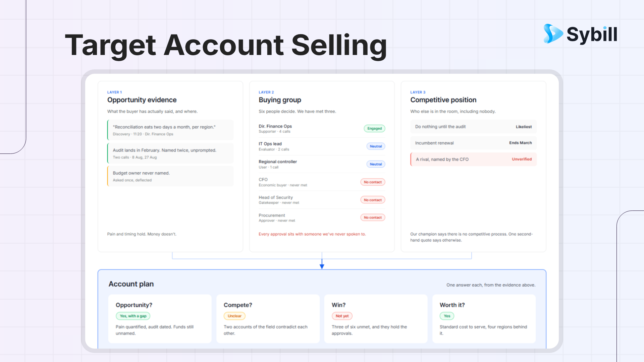Click the "Not yet" badge
The width and height of the screenshot is (644, 362).
[x=342, y=316]
